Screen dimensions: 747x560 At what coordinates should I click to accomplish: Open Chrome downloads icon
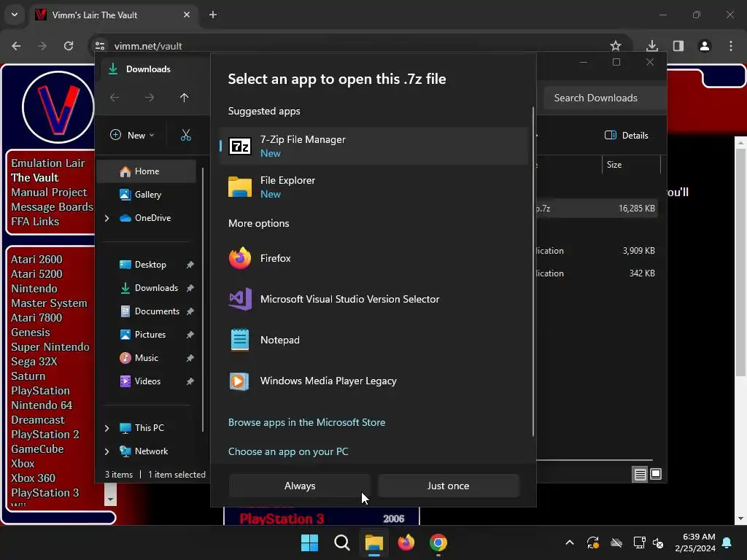652,46
